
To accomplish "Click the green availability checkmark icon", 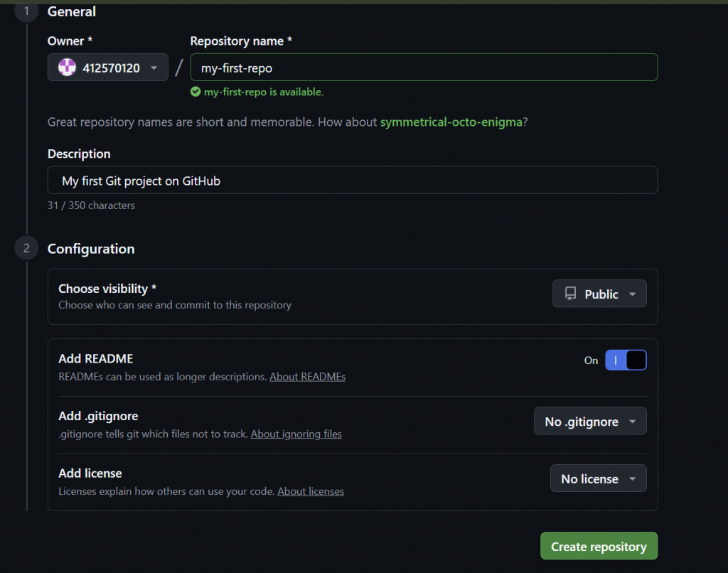I will tap(196, 92).
